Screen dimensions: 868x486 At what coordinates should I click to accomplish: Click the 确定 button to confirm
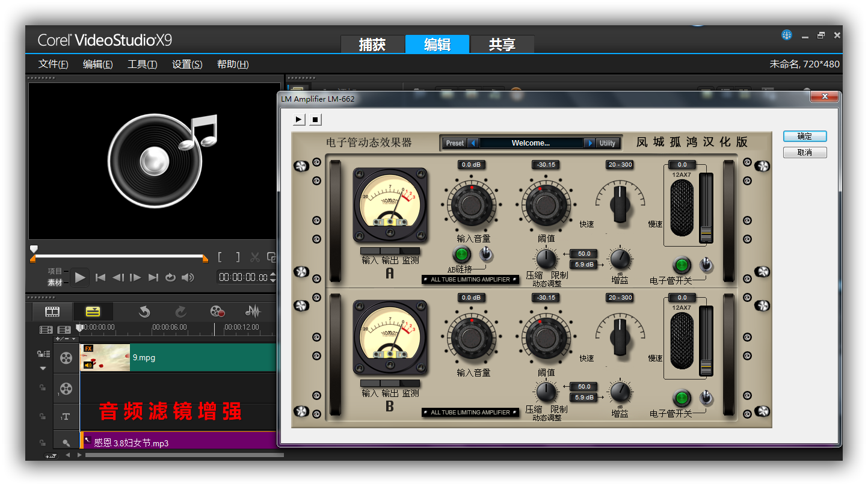805,137
